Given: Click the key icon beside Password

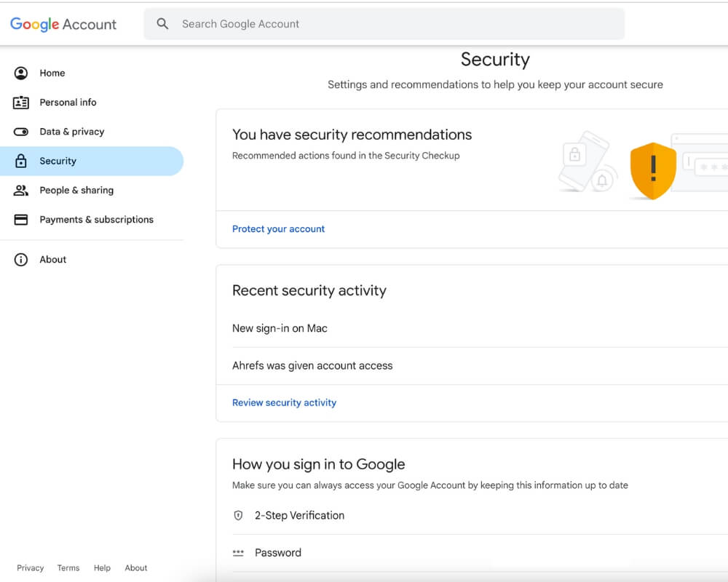Looking at the screenshot, I should 238,552.
